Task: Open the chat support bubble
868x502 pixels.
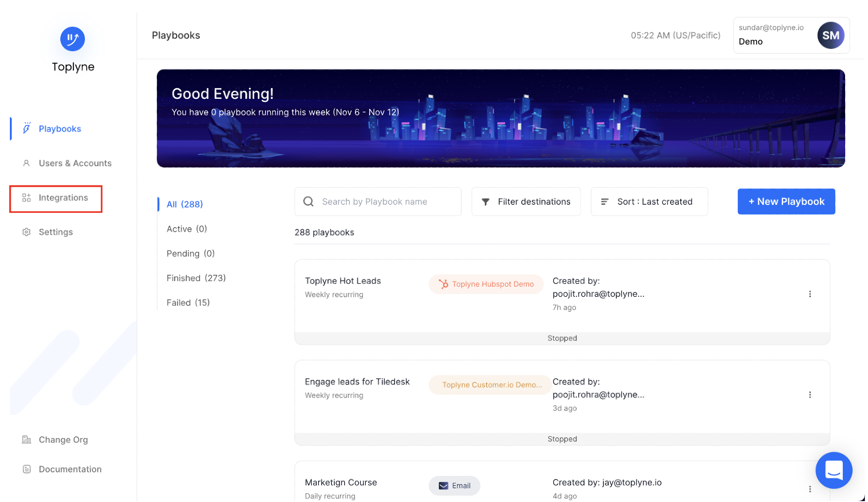Action: pos(833,470)
